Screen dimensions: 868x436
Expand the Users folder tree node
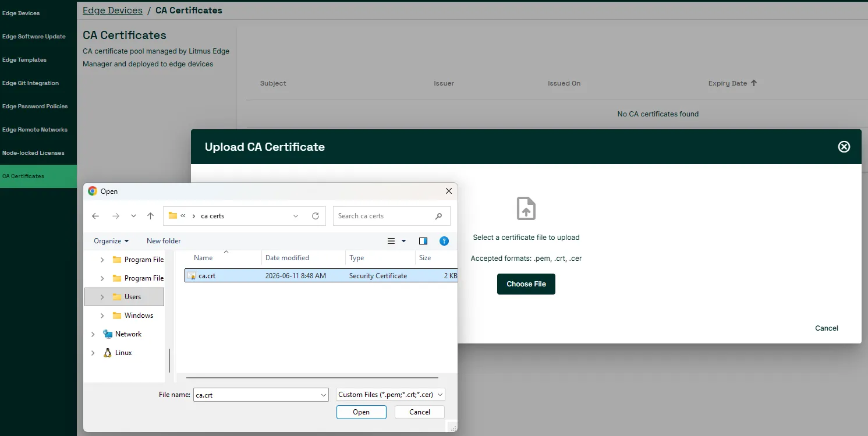102,297
